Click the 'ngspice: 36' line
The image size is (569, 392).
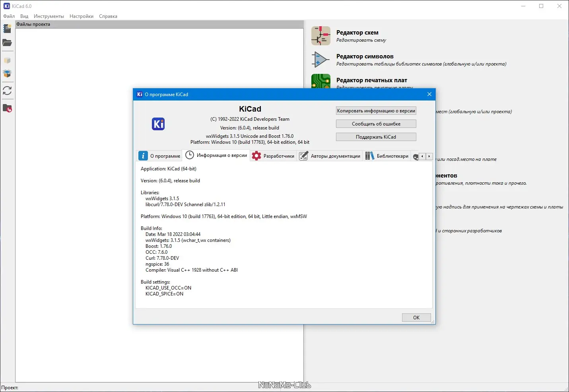pyautogui.click(x=157, y=264)
